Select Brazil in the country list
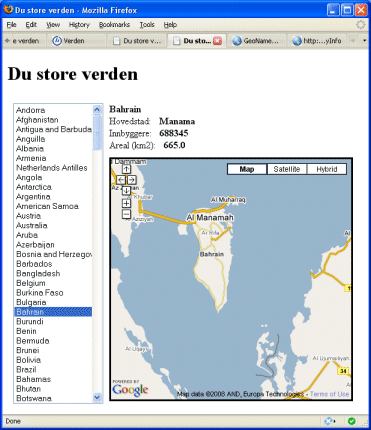The image size is (371, 430). click(53, 370)
